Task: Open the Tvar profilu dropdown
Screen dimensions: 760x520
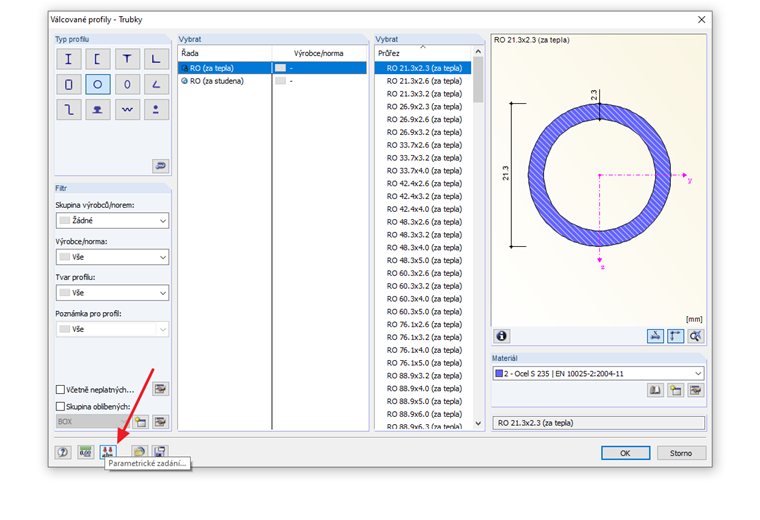Action: click(112, 293)
